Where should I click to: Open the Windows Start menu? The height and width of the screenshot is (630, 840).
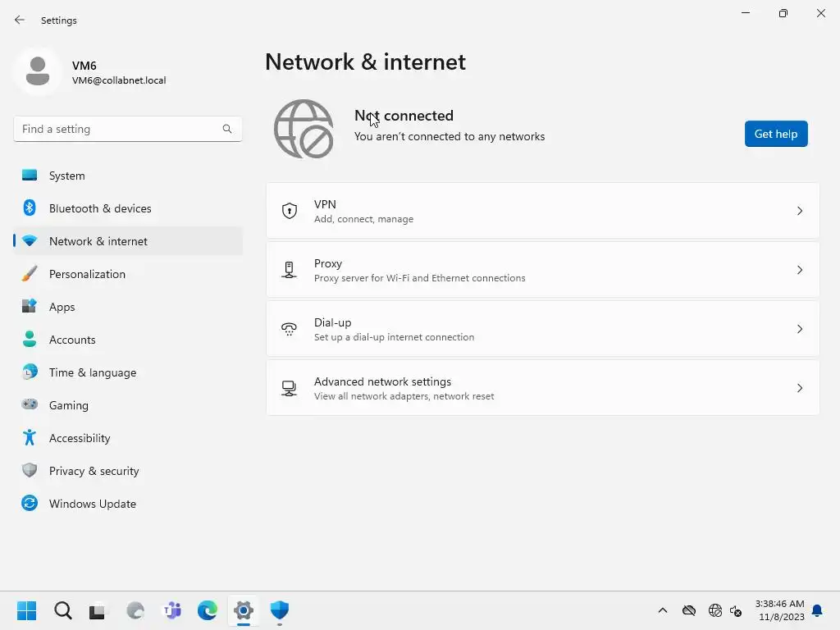click(26, 610)
